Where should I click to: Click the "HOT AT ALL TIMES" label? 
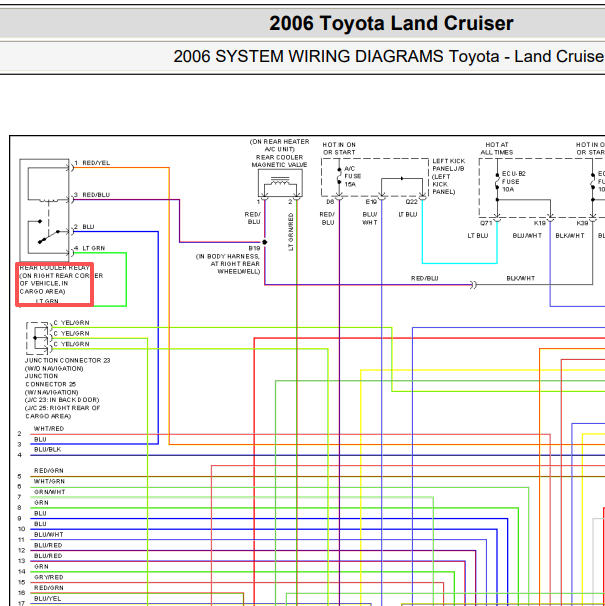pyautogui.click(x=497, y=148)
